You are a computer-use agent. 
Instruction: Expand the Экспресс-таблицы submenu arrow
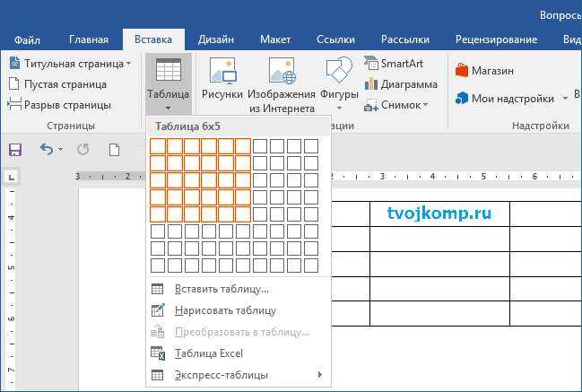319,375
